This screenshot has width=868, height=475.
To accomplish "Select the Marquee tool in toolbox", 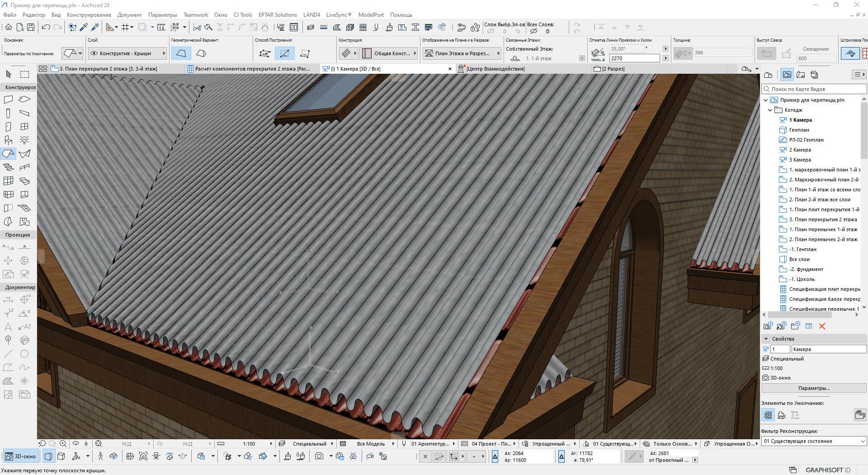I will click(x=24, y=74).
